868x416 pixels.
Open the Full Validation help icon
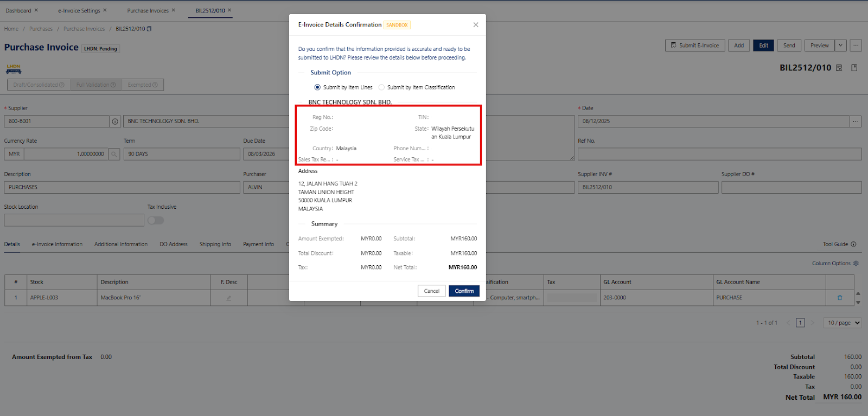tap(113, 85)
